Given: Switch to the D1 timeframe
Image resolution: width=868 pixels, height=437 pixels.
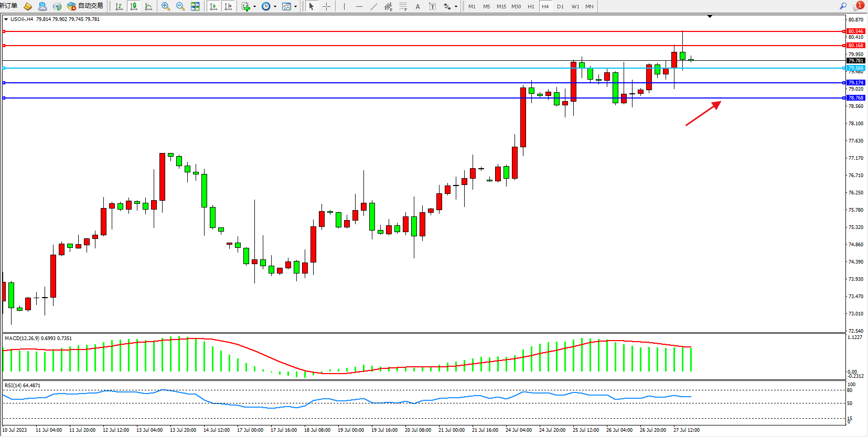Looking at the screenshot, I should [x=560, y=6].
